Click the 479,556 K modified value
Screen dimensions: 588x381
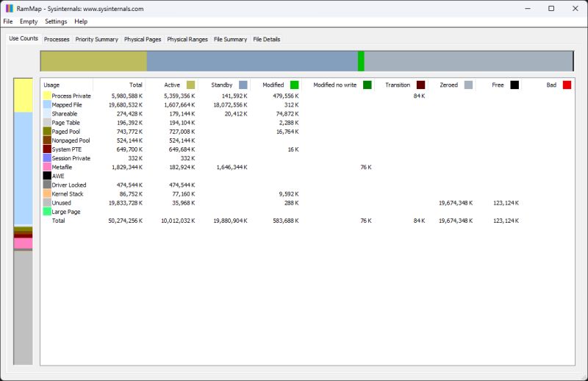coord(286,96)
